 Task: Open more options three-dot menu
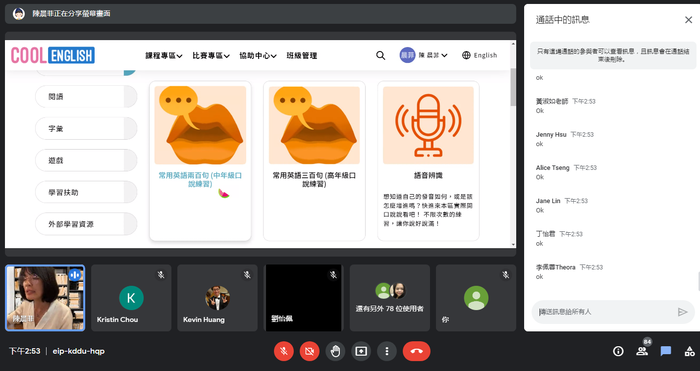pos(387,351)
